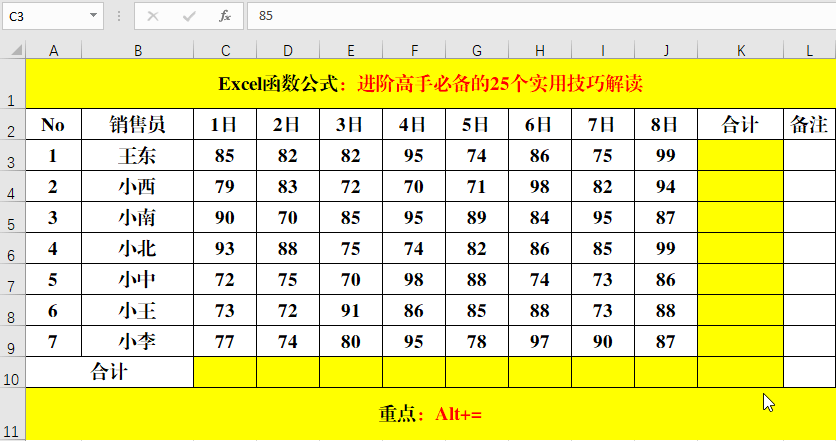Click the 'No' header cell
The width and height of the screenshot is (836, 441).
[x=53, y=124]
